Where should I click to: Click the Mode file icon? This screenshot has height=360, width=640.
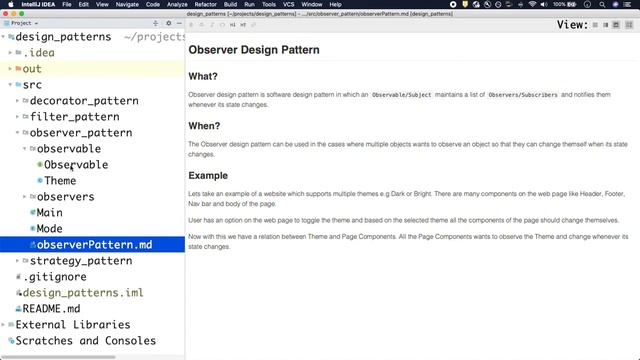tap(33, 228)
